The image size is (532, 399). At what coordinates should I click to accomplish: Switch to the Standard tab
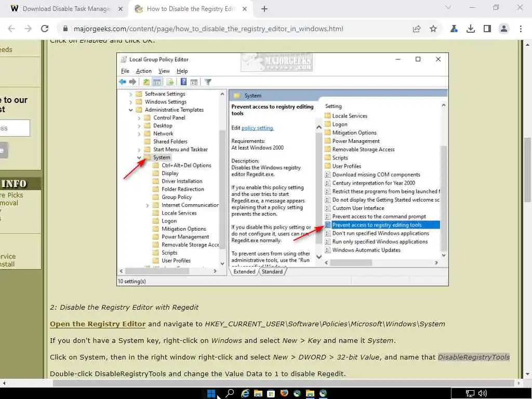click(x=272, y=271)
